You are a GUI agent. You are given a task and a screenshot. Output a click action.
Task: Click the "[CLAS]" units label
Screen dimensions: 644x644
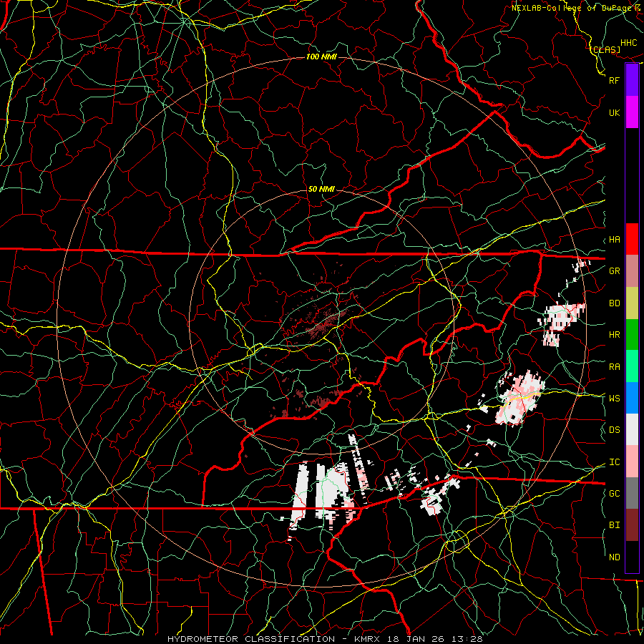[606, 49]
